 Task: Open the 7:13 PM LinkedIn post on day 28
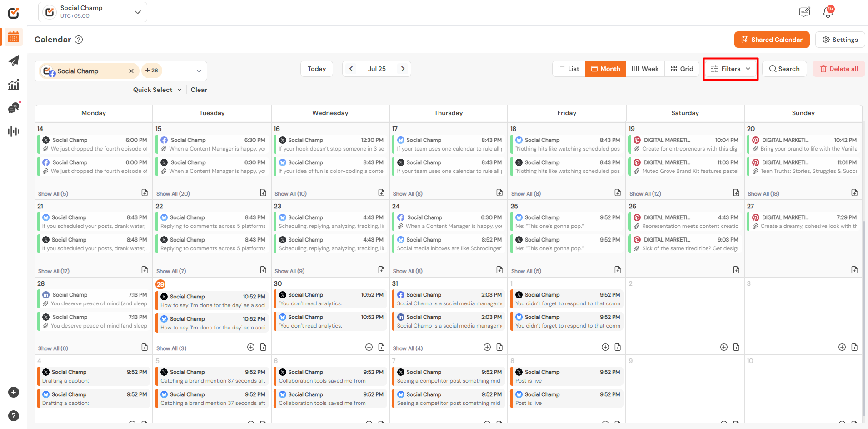(95, 299)
